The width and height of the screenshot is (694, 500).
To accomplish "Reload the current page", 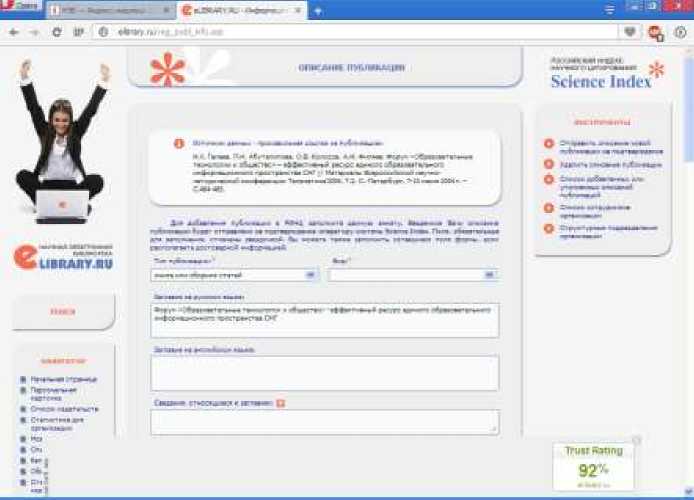I will [x=57, y=32].
